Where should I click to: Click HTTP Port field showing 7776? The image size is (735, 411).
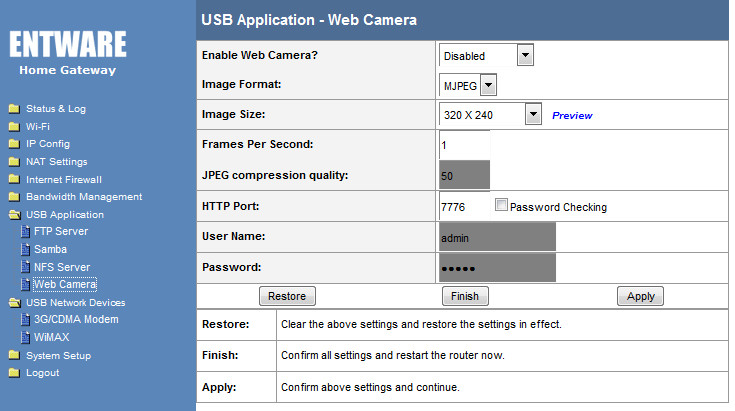pyautogui.click(x=465, y=206)
